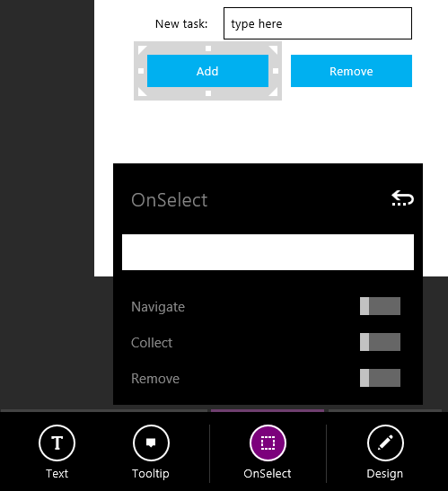Click the OnSelect tab label
This screenshot has height=491, width=448.
(268, 473)
